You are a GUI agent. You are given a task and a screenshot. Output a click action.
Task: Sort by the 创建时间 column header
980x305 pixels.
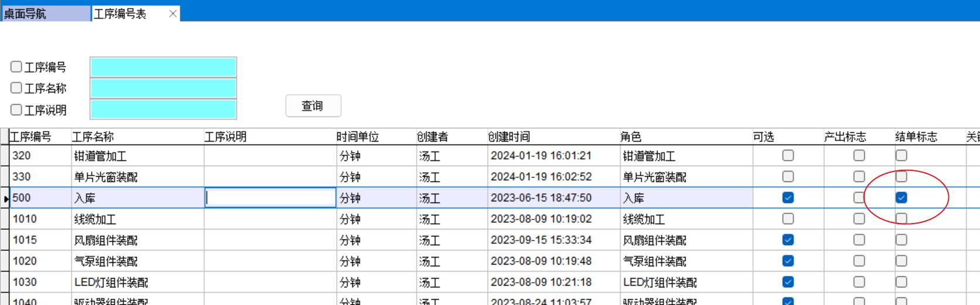(x=553, y=136)
